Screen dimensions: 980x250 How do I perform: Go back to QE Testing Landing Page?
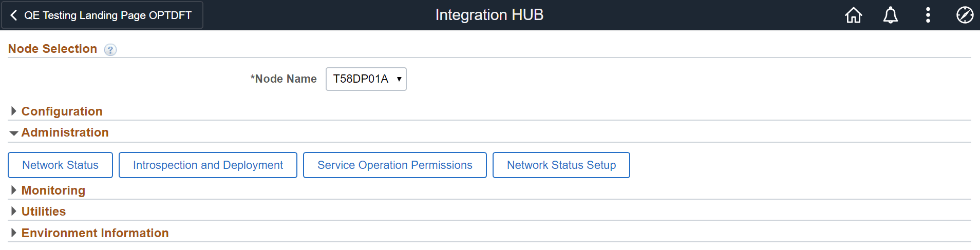click(x=102, y=15)
